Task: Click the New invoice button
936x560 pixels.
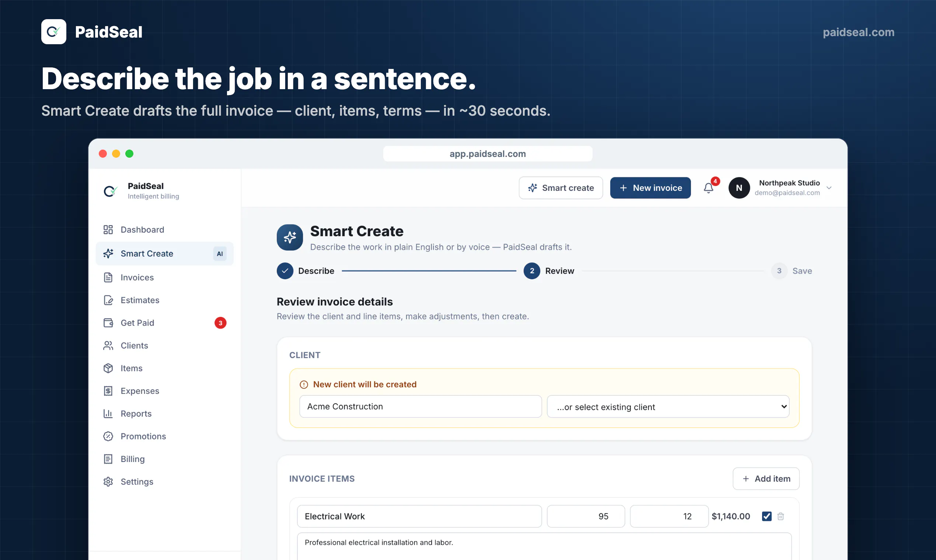Action: (x=650, y=188)
